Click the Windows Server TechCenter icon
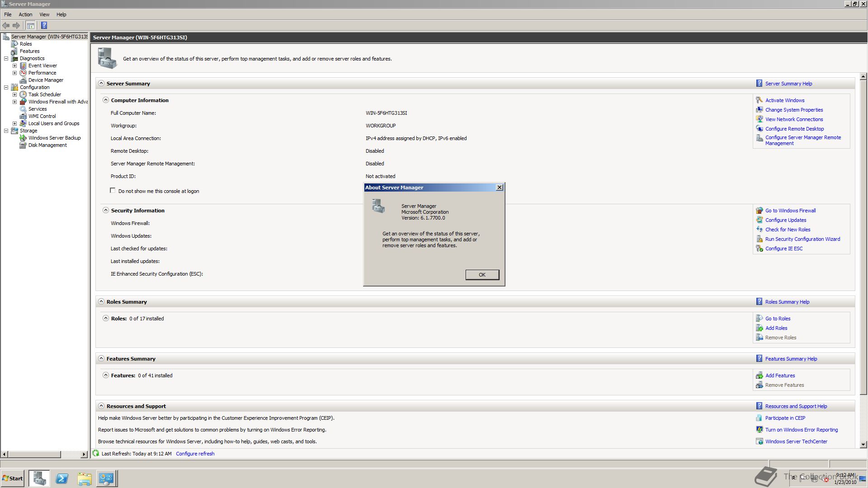The image size is (868, 488). click(x=759, y=441)
